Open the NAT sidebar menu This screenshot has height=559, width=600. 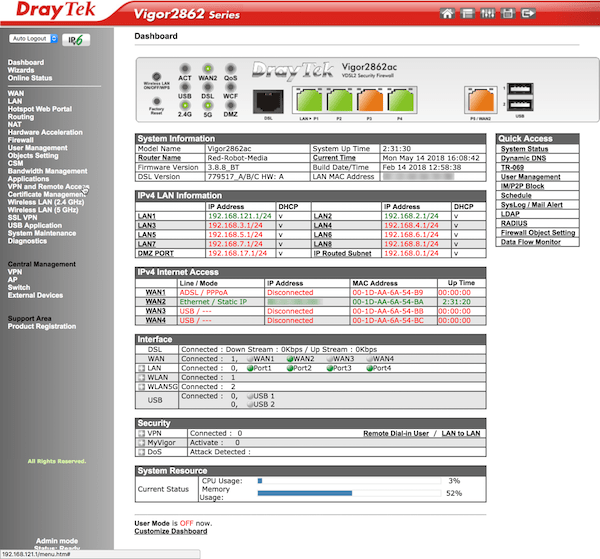point(15,124)
